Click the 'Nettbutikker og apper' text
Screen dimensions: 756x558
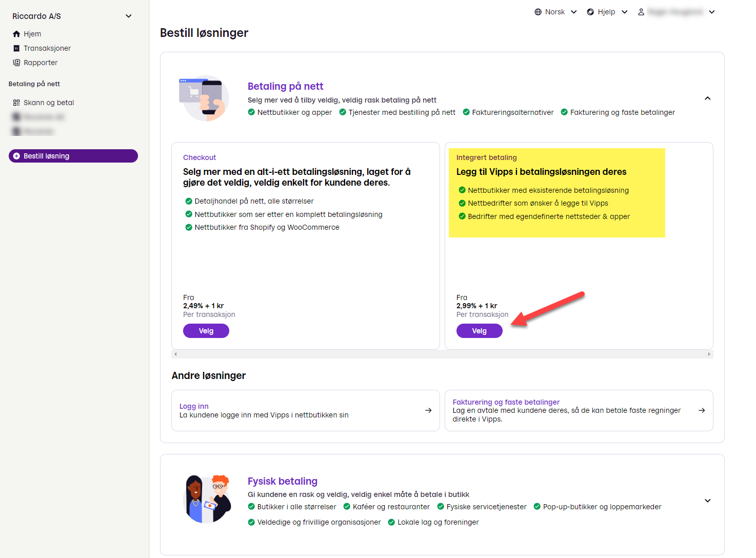[295, 112]
